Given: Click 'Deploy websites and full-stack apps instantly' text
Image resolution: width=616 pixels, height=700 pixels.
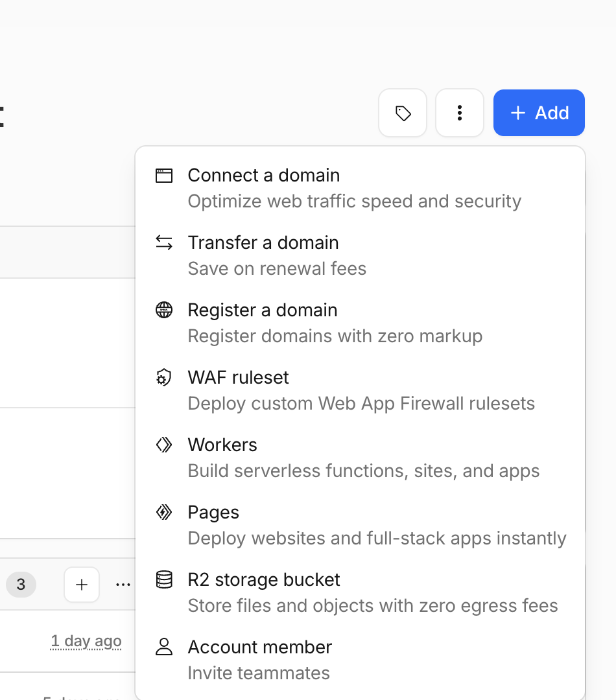Looking at the screenshot, I should (377, 539).
